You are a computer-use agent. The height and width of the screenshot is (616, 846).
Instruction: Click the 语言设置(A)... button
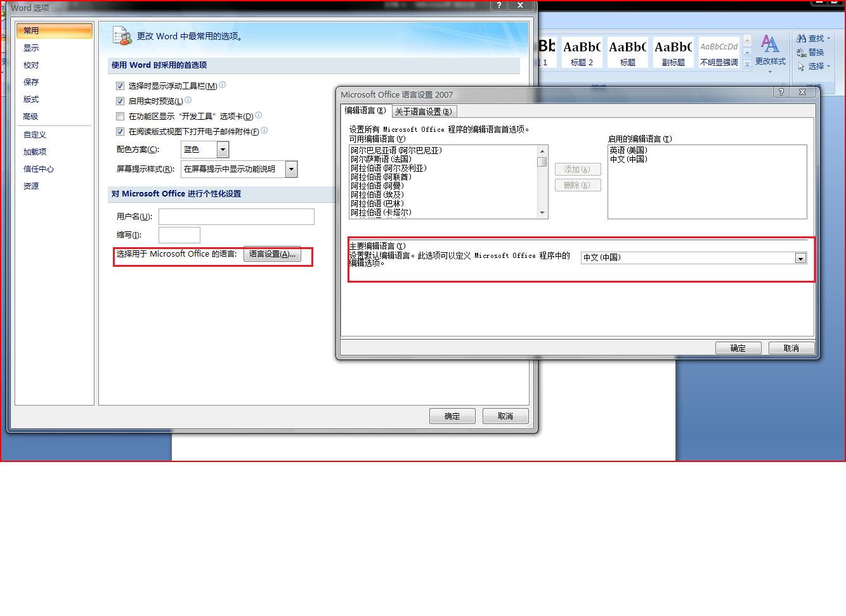pos(272,254)
